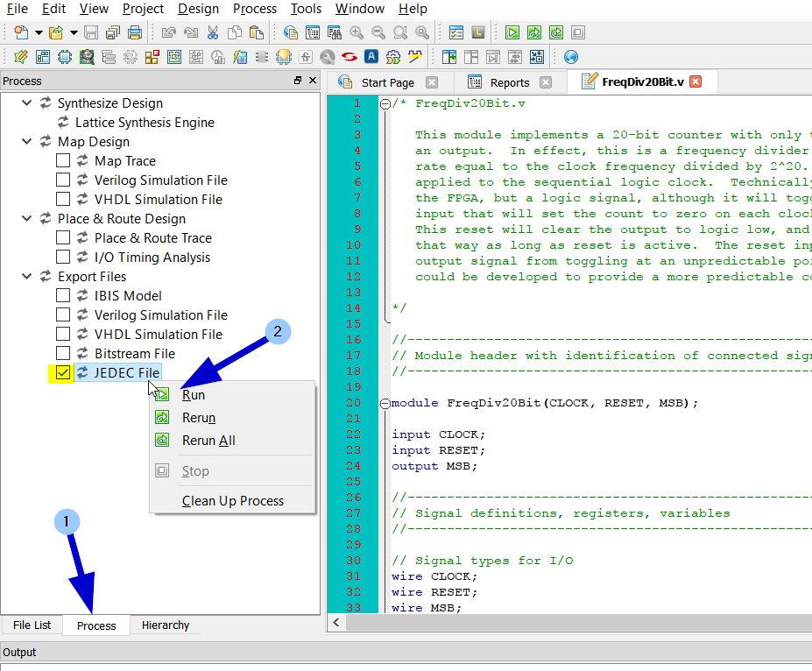Open the Spreadsheet View pencil icon
The width and height of the screenshot is (812, 671).
(x=21, y=57)
